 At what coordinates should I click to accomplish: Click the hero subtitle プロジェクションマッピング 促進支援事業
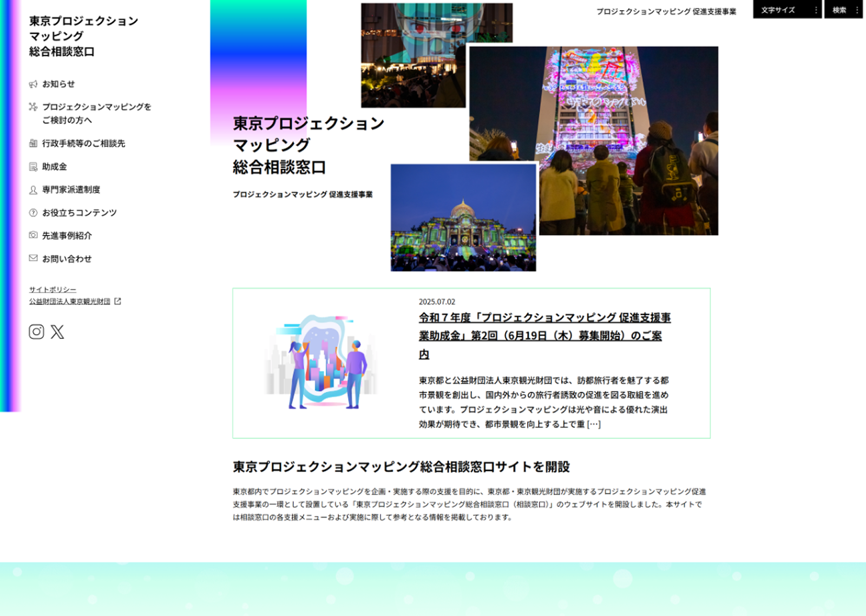click(303, 194)
